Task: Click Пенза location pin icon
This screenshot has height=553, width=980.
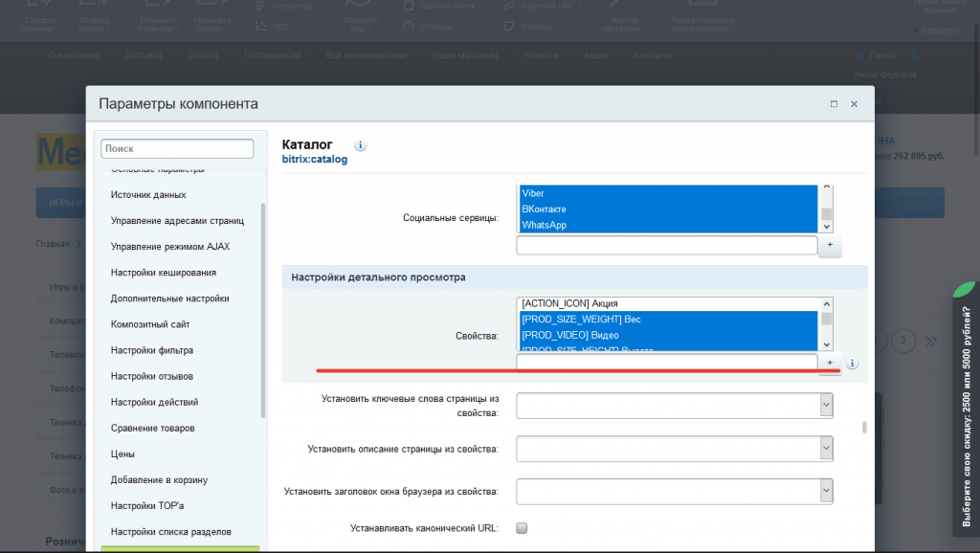Action: tap(859, 55)
